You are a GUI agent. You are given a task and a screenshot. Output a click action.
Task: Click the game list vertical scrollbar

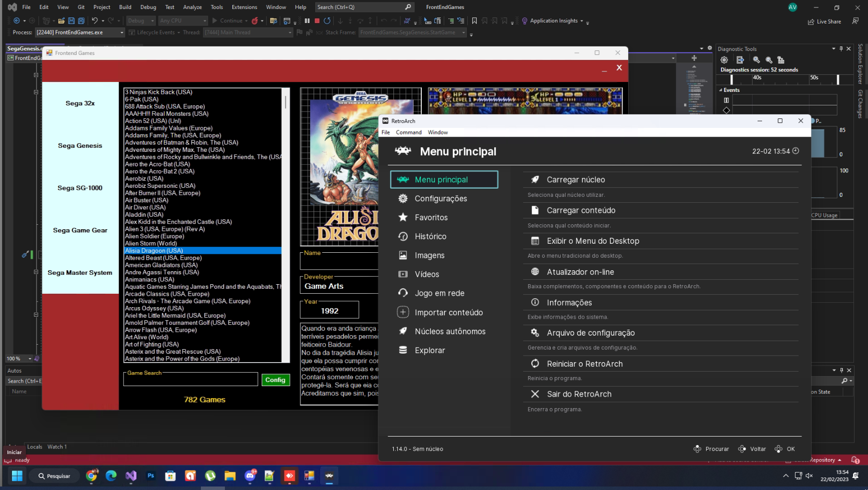pyautogui.click(x=286, y=225)
